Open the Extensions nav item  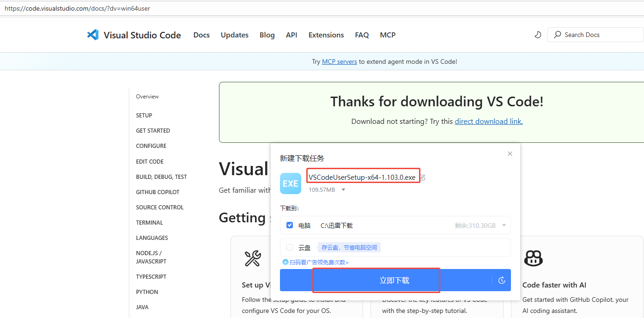tap(326, 35)
